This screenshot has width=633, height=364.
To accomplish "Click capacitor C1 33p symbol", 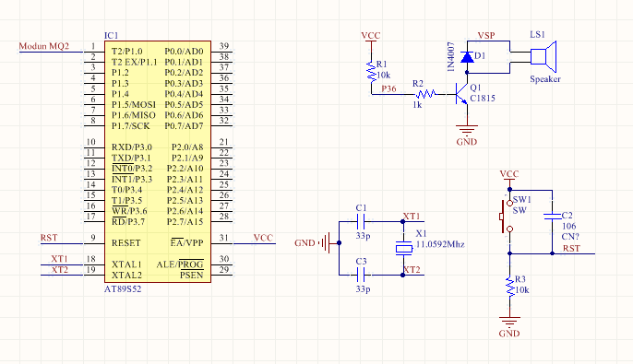I will tap(361, 221).
